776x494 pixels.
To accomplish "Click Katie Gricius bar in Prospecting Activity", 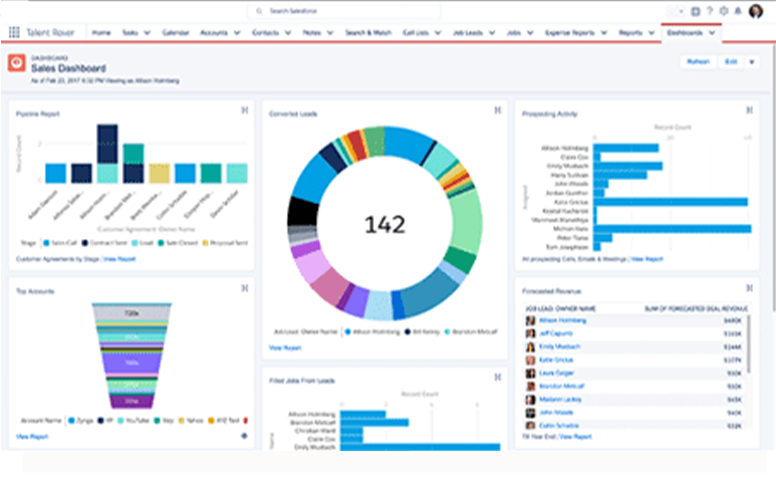I will tap(670, 202).
